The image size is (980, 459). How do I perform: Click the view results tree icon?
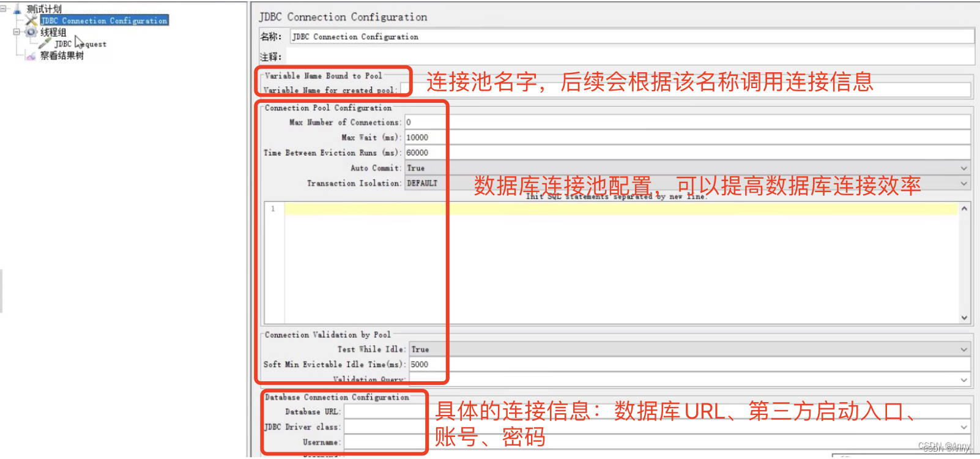point(32,56)
